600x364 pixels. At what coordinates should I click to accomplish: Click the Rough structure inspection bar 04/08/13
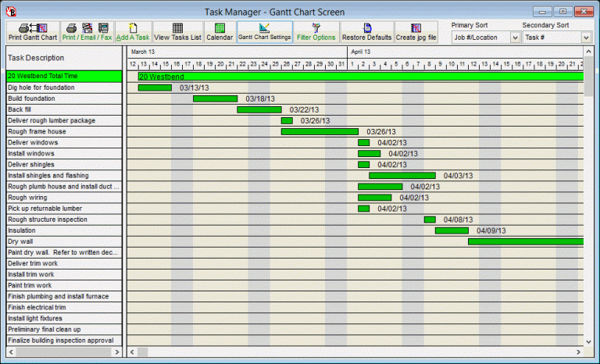pyautogui.click(x=430, y=219)
